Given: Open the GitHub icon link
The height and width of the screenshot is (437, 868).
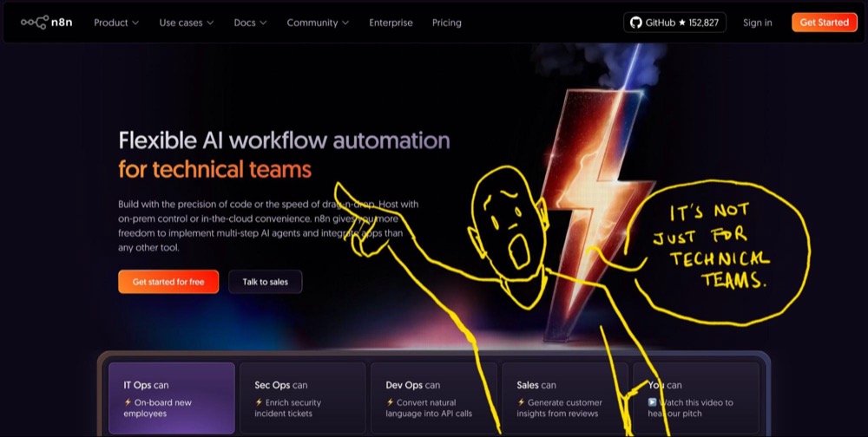Looking at the screenshot, I should coord(636,23).
